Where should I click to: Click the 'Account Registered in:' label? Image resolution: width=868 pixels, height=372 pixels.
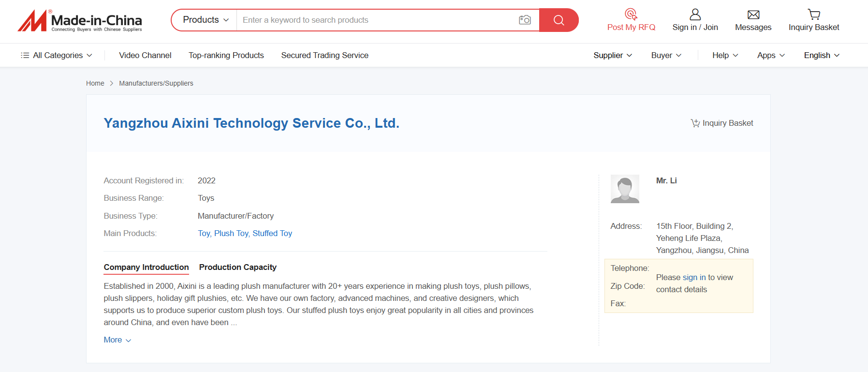coord(144,180)
